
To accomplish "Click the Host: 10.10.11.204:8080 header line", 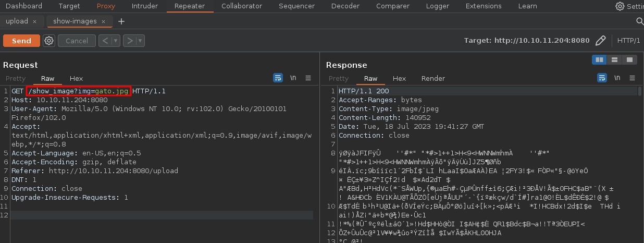I will point(60,100).
